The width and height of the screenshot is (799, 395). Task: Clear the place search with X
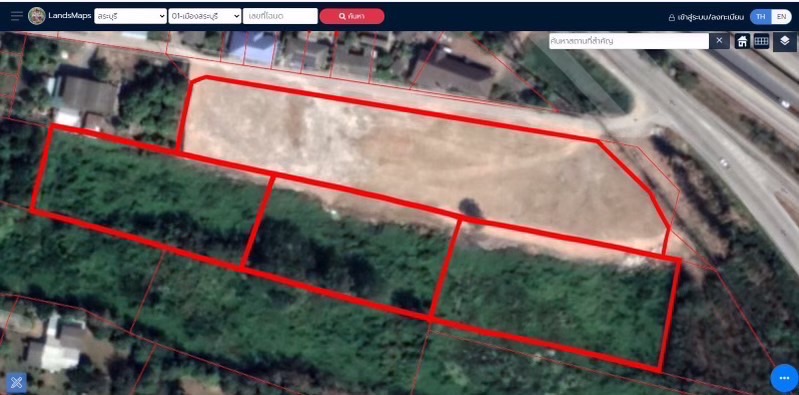click(719, 41)
